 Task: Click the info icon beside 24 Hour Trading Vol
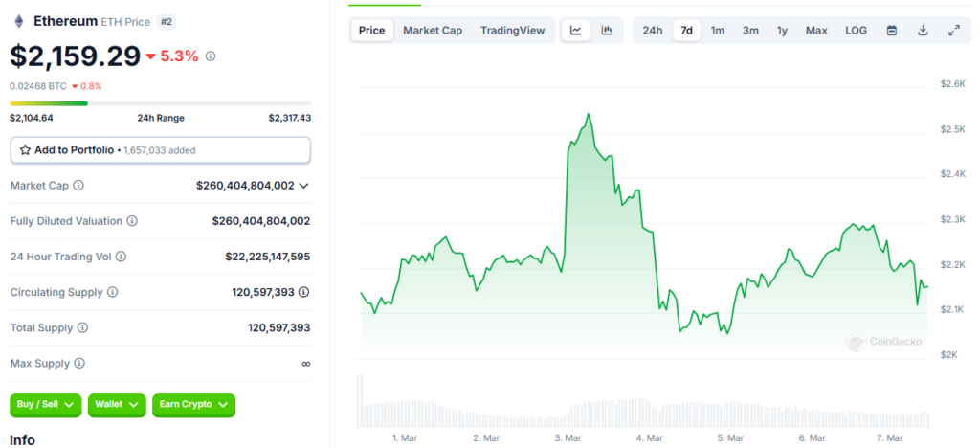click(x=122, y=257)
